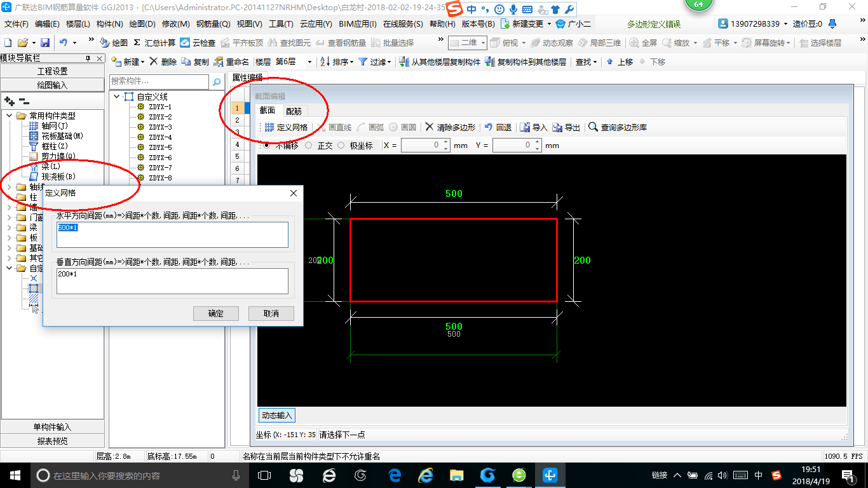The width and height of the screenshot is (868, 488).
Task: Switch to the 截面 tab
Action: (268, 111)
